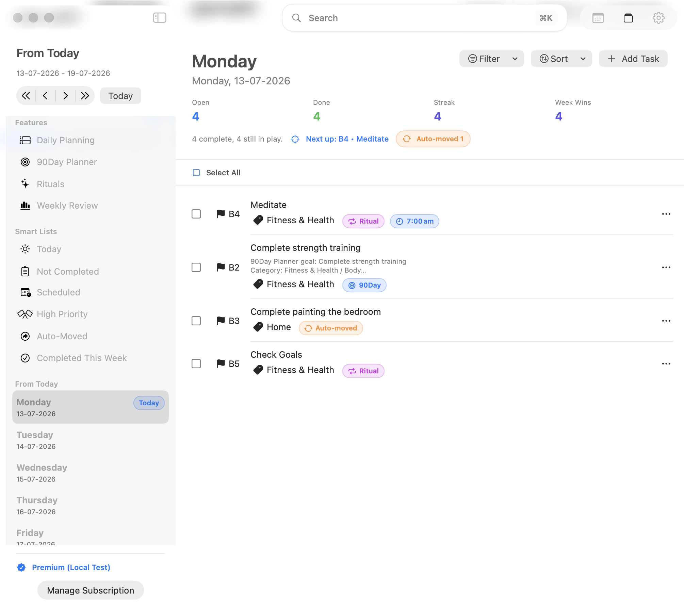The image size is (684, 616).
Task: Click the tag icon in the Meditate row
Action: pyautogui.click(x=258, y=220)
